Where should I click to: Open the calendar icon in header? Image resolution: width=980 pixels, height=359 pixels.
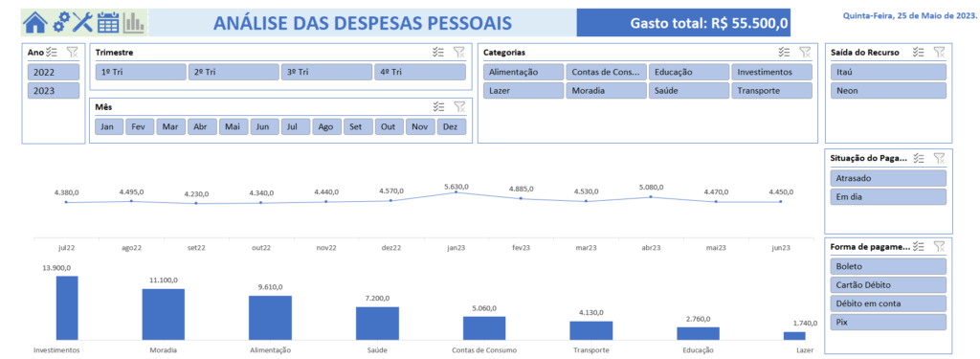(108, 23)
